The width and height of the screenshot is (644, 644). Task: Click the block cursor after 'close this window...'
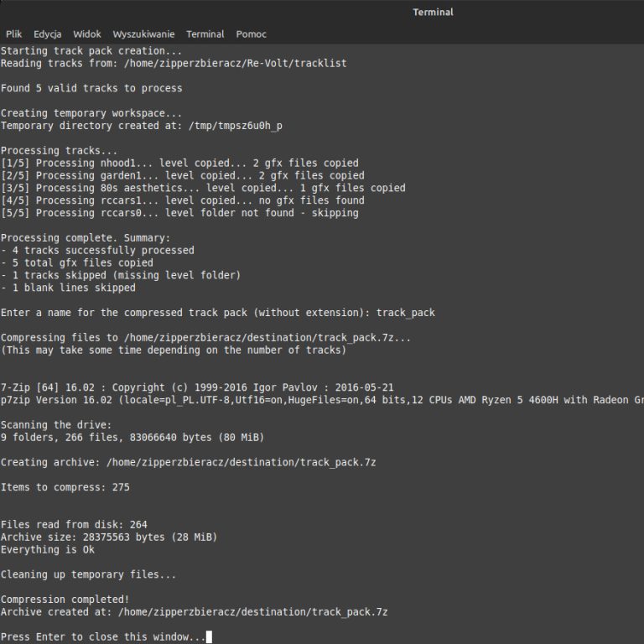click(x=209, y=637)
